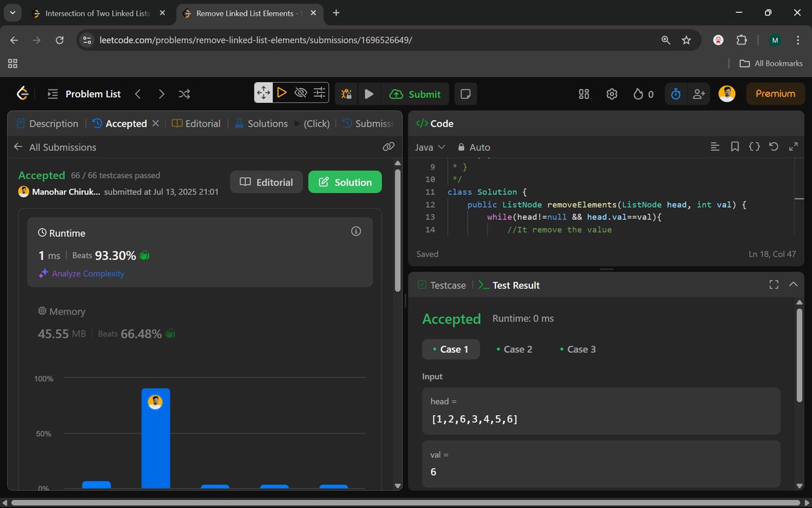Select the move/drag crosshair tool

[263, 93]
